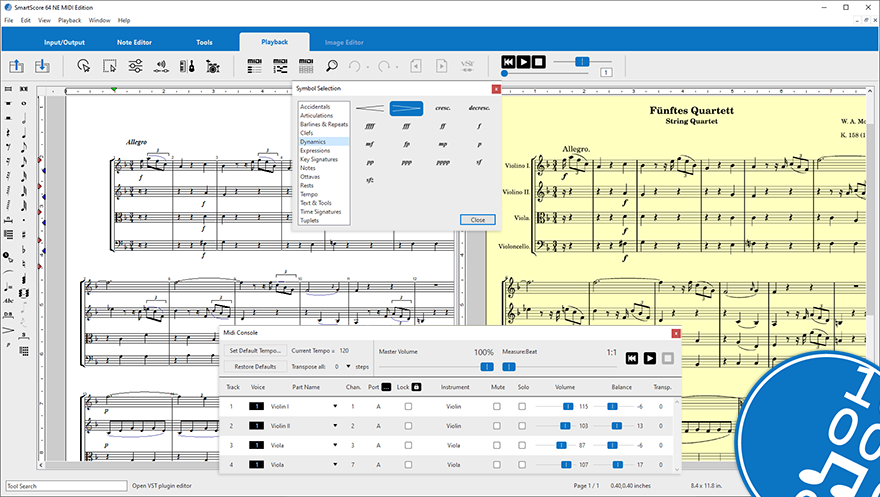The image size is (880, 497).
Task: Open the MIDI piano roll grid icon
Action: [x=306, y=66]
